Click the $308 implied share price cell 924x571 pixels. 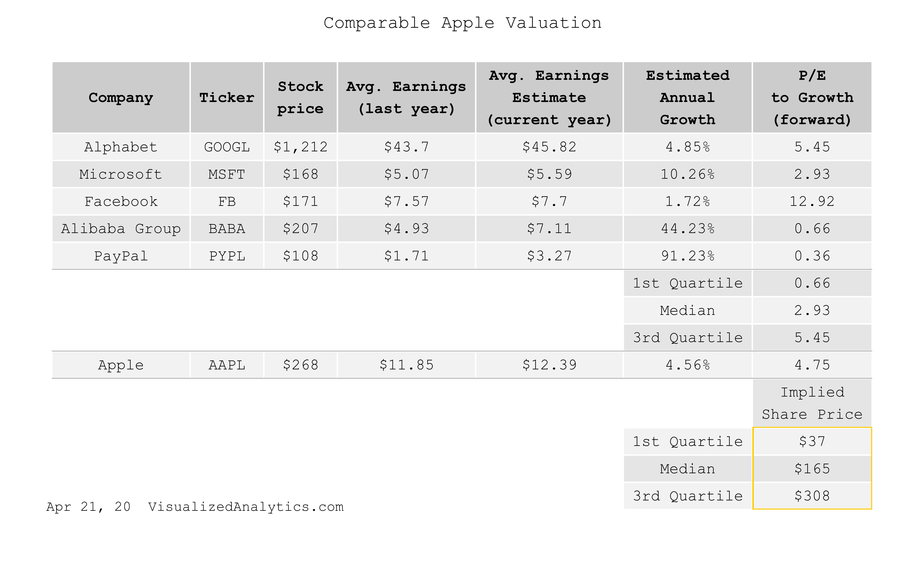[x=812, y=496]
